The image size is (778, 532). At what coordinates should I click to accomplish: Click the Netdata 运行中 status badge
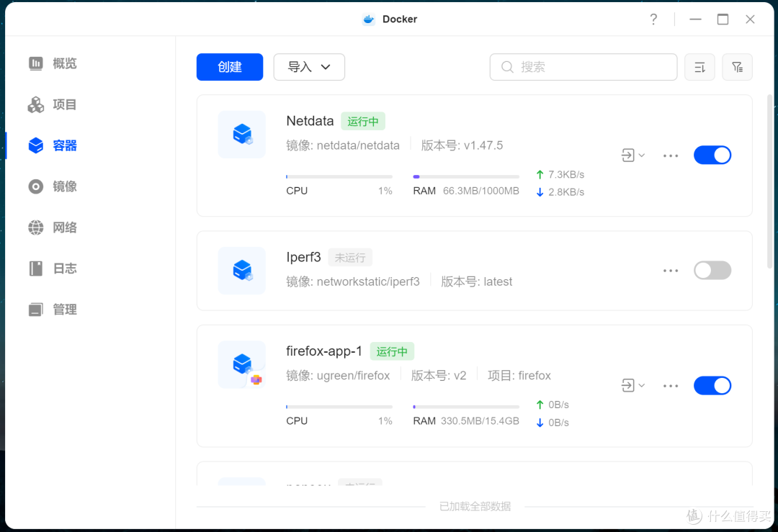coord(362,122)
